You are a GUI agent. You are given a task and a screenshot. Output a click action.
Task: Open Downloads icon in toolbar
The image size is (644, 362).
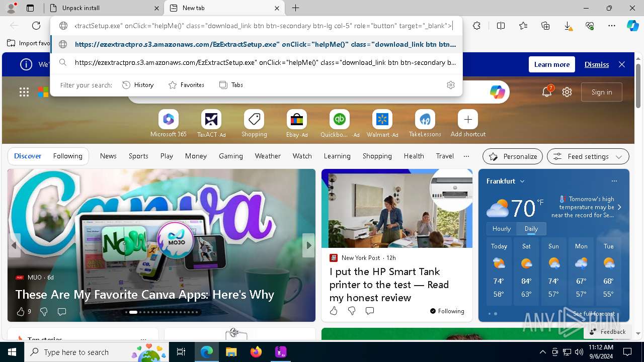click(x=568, y=26)
